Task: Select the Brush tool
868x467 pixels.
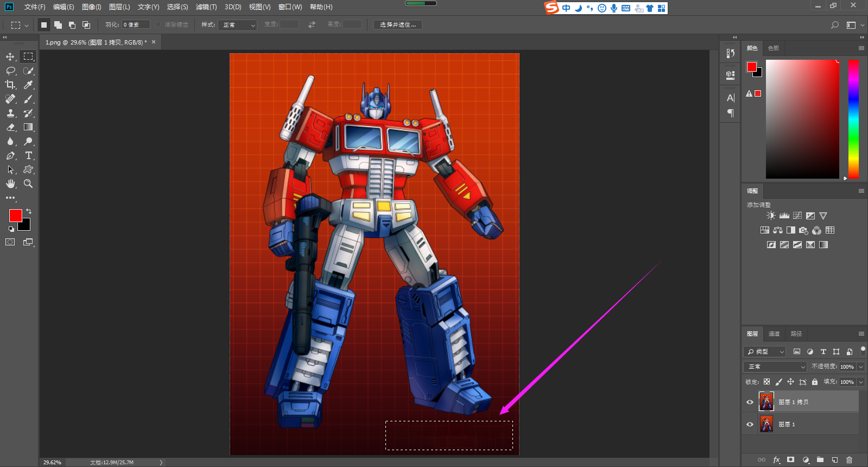Action: click(x=28, y=99)
